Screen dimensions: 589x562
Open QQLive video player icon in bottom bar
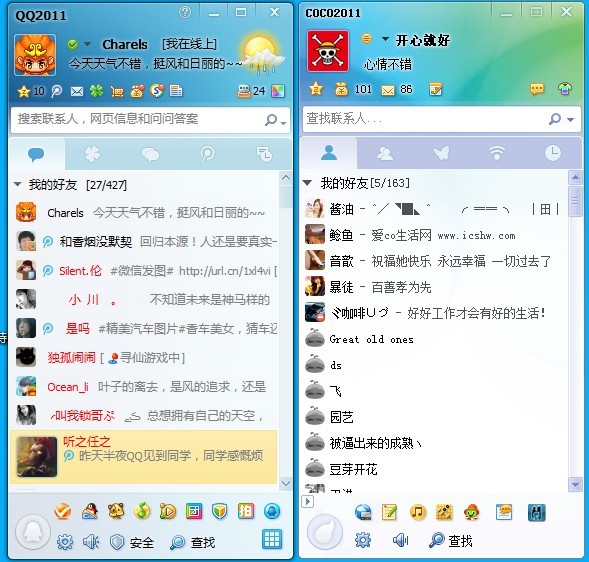(168, 511)
